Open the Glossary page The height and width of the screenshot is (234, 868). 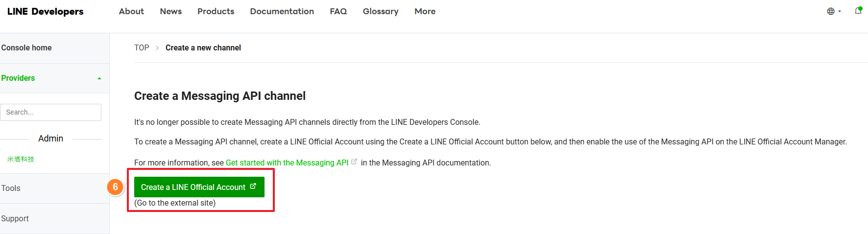[380, 11]
